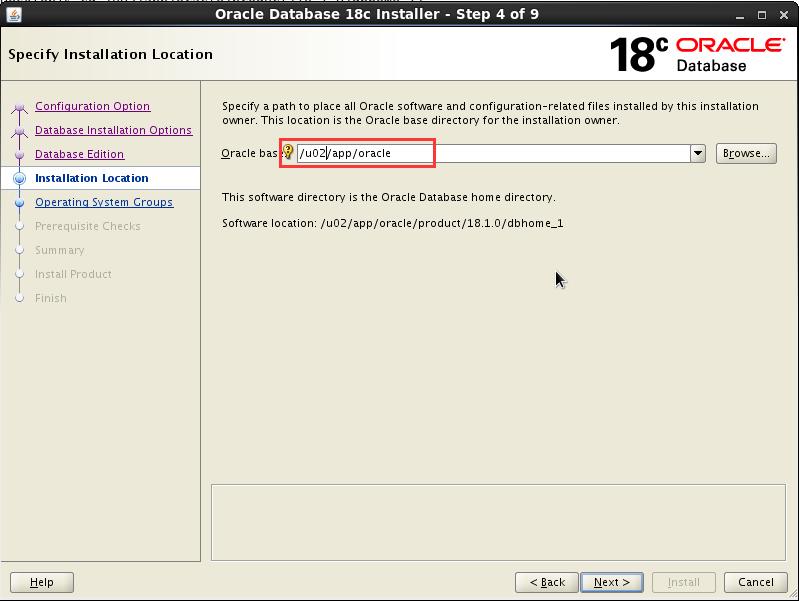Select Operating System Groups step
This screenshot has width=799, height=601.
[x=104, y=202]
